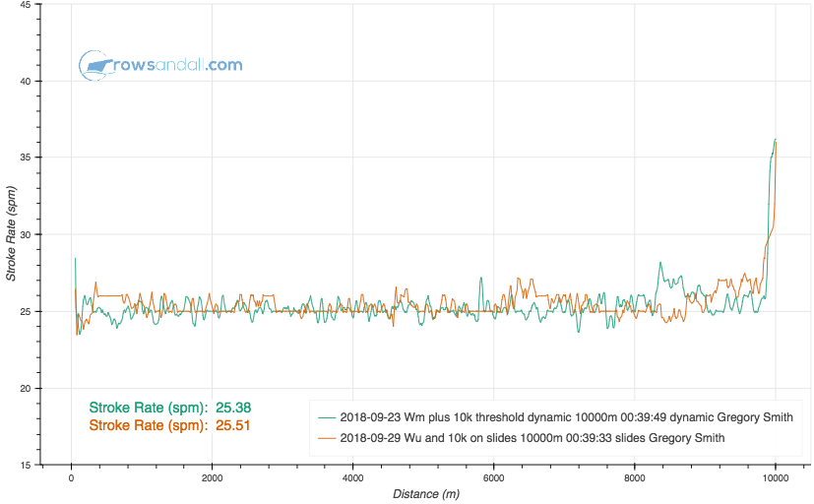
Task: Click the 2000 tick on distance axis
Action: tap(212, 477)
